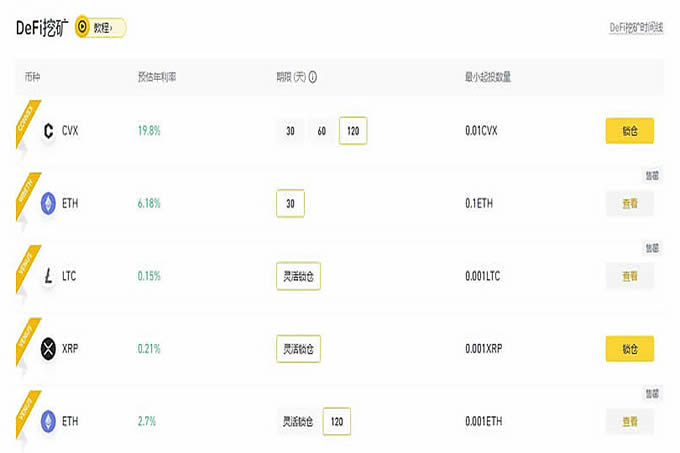The image size is (680, 453).
Task: Select the 30-day term for CVX
Action: tap(290, 131)
